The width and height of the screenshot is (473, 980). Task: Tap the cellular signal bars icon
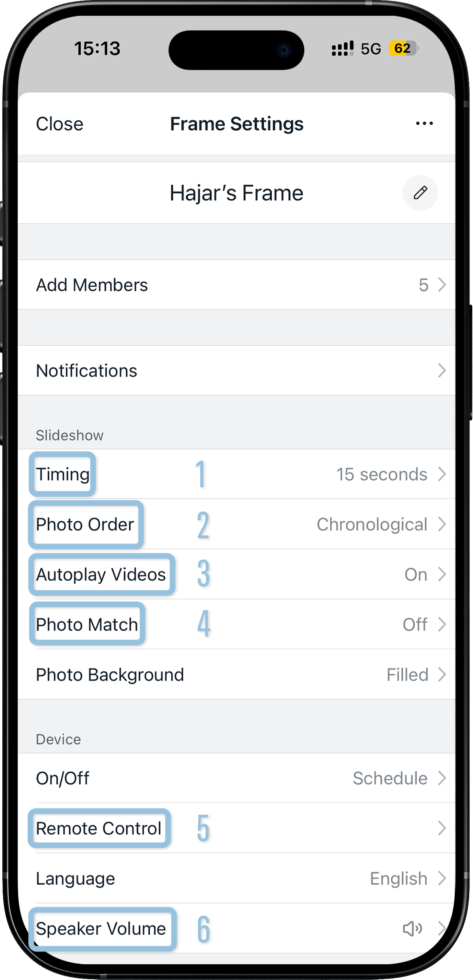click(342, 48)
